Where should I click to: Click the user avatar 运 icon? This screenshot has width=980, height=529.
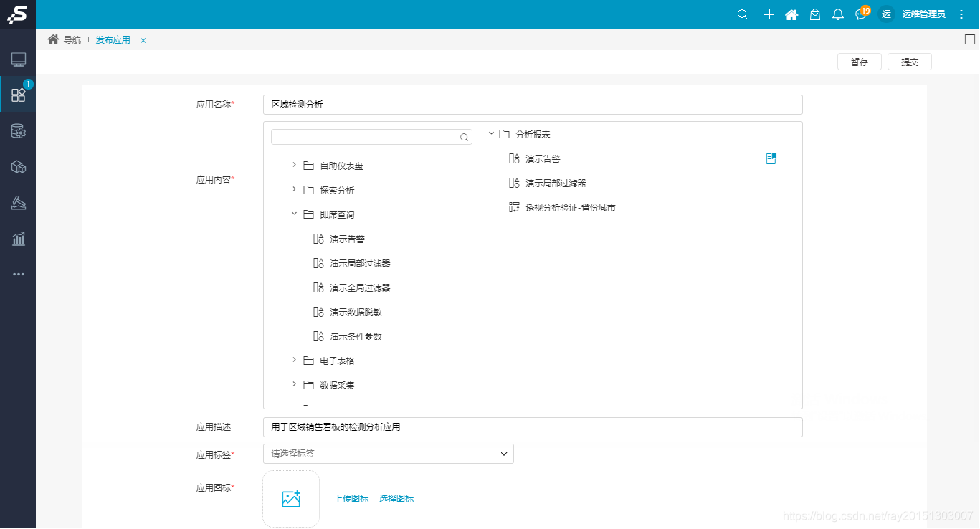[886, 14]
